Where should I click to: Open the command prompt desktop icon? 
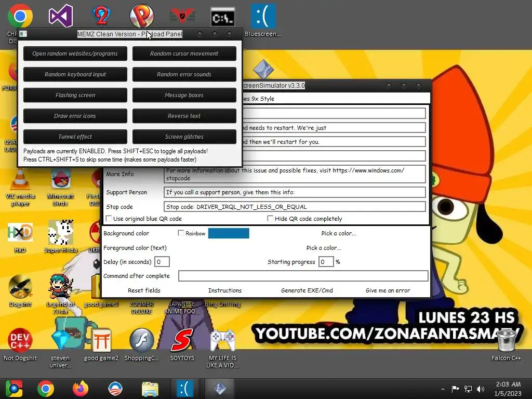point(222,17)
